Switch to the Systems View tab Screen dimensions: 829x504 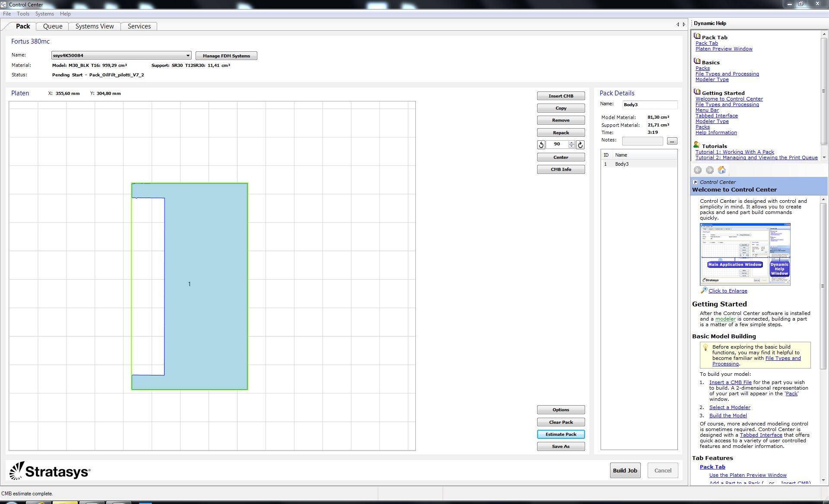[95, 26]
